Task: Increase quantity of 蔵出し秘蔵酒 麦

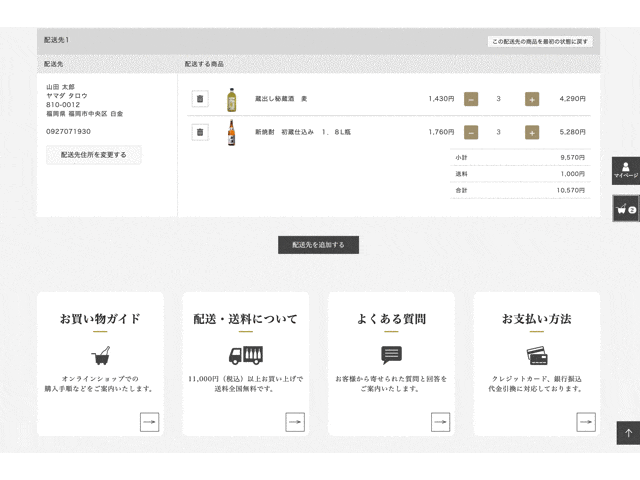Action: click(x=532, y=99)
